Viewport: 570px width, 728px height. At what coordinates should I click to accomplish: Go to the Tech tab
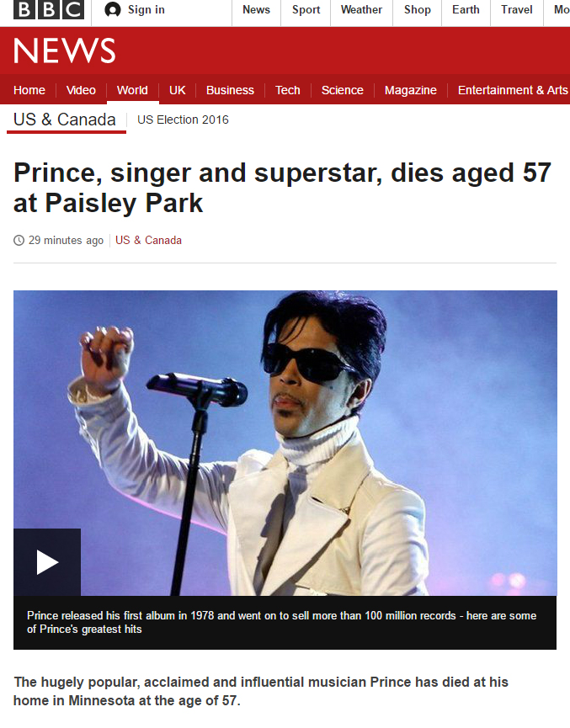pos(288,90)
